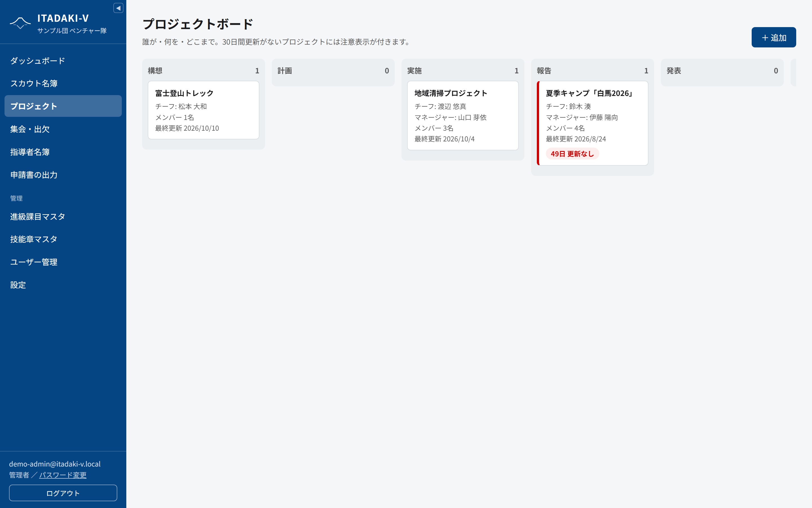
Task: Click the パスワード変更 link
Action: click(63, 475)
